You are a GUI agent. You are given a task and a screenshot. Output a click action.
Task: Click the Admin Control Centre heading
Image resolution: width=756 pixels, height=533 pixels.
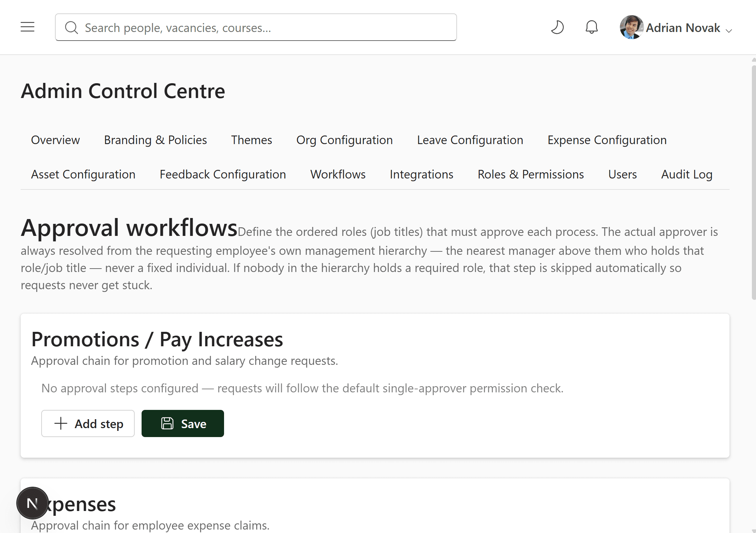[123, 91]
